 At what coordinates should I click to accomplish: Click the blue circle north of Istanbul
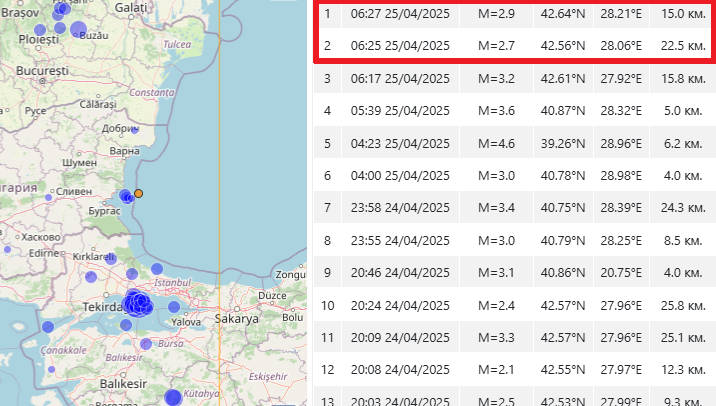pyautogui.click(x=156, y=269)
